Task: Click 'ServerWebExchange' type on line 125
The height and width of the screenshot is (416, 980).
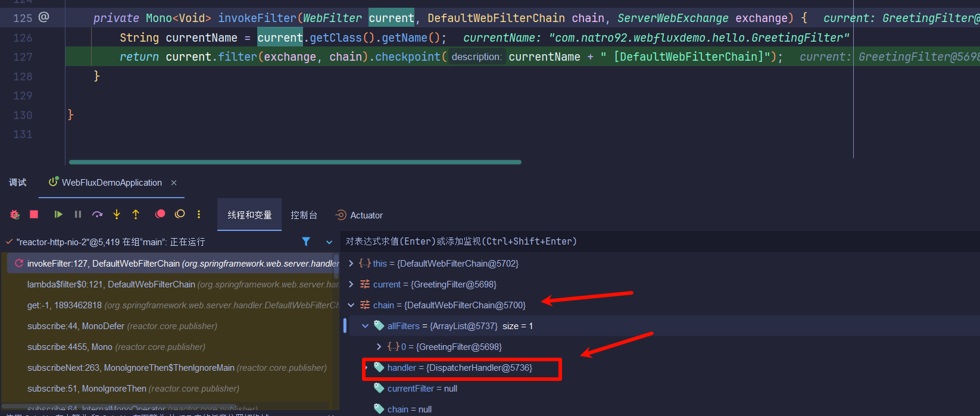Action: [x=673, y=18]
